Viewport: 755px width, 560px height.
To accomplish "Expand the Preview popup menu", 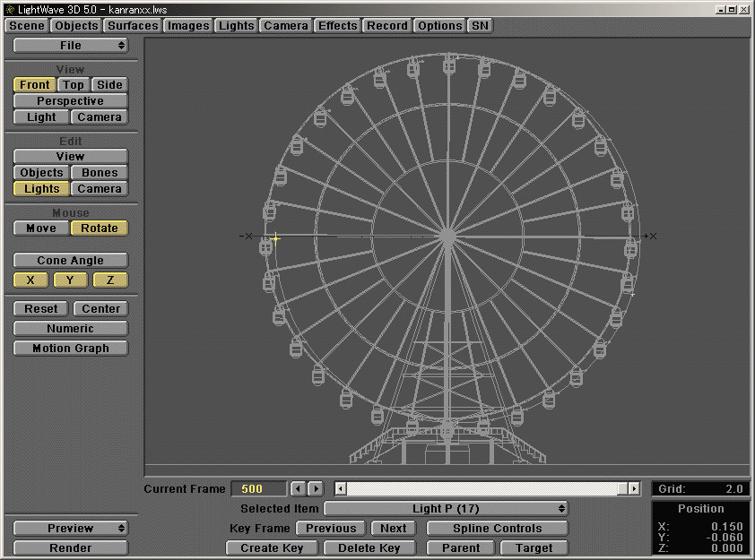I will point(70,529).
